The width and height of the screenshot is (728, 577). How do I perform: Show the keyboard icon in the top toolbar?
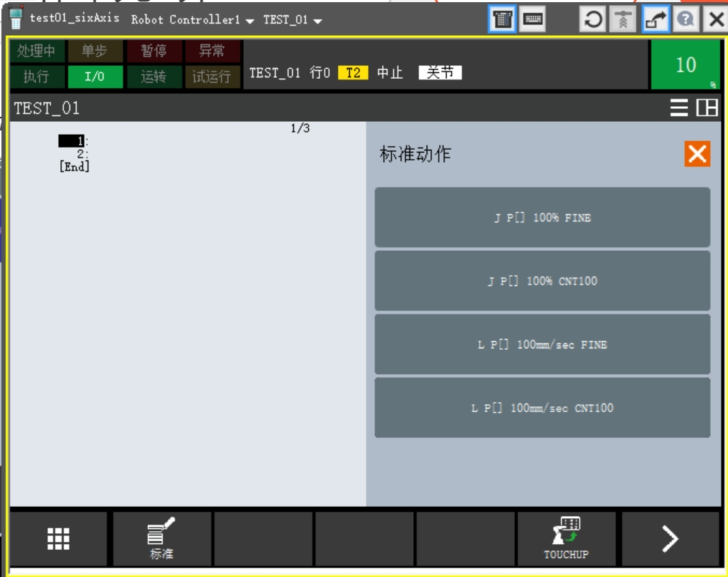coord(532,19)
